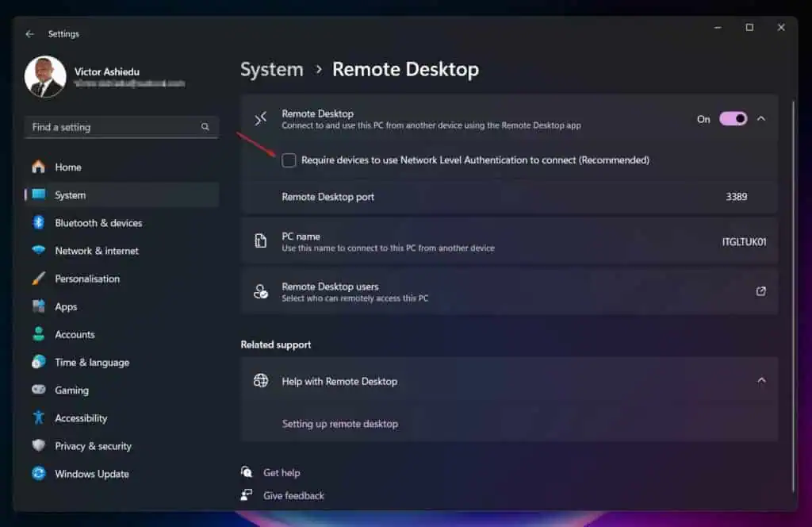Collapse the Remote Desktop section chevron
Screen dimensions: 812x527
[761, 119]
